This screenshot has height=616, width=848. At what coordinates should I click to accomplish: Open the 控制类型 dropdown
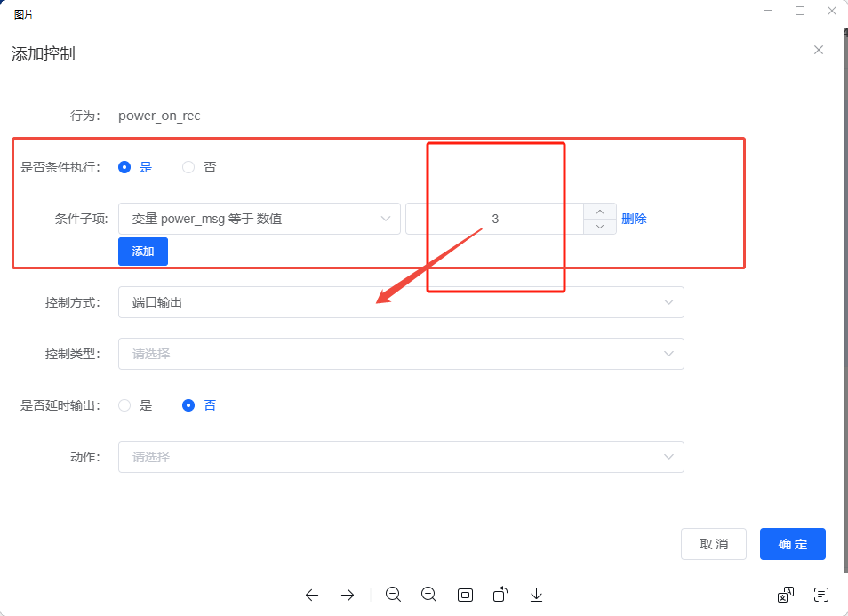(x=400, y=354)
